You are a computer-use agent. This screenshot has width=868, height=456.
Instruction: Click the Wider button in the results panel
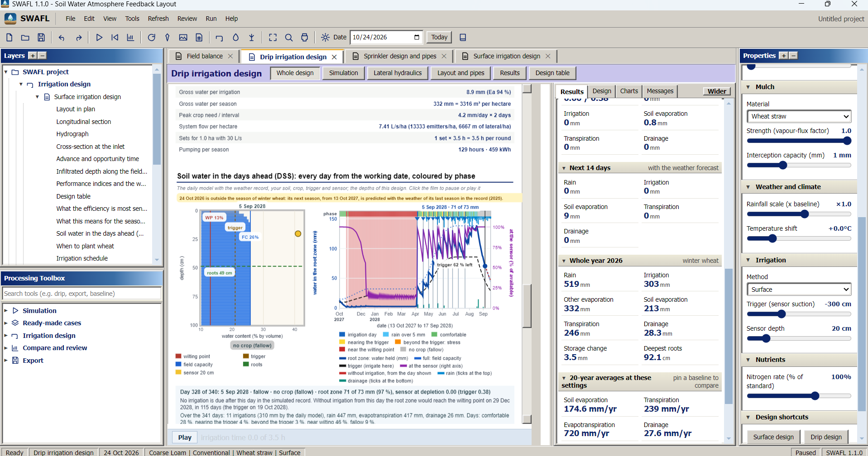pyautogui.click(x=717, y=91)
